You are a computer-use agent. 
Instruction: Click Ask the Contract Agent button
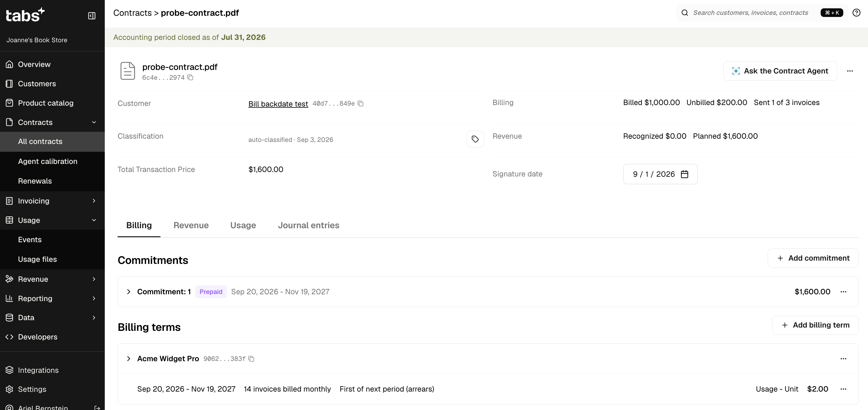click(780, 71)
